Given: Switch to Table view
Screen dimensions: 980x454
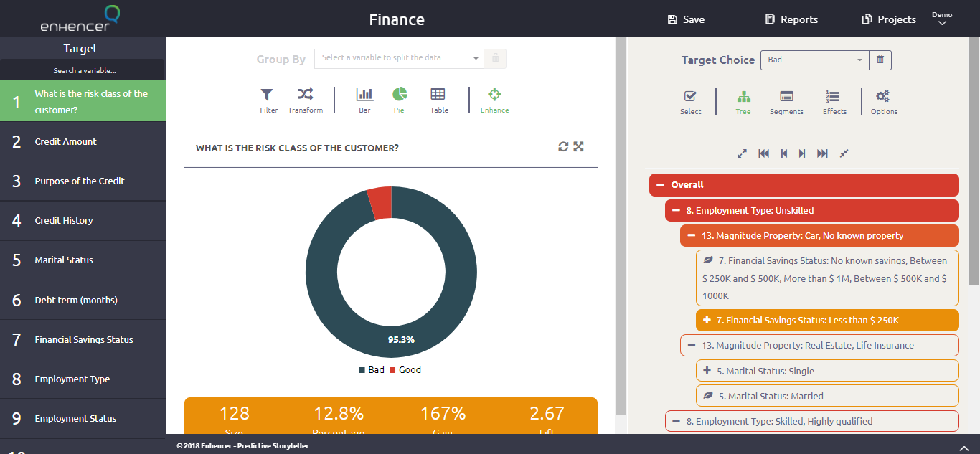Looking at the screenshot, I should 438,100.
